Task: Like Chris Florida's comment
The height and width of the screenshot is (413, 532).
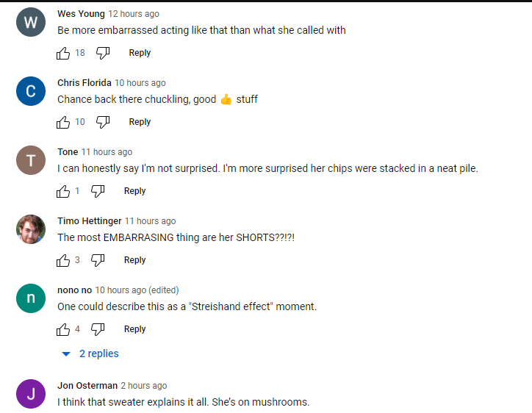Action: coord(63,122)
